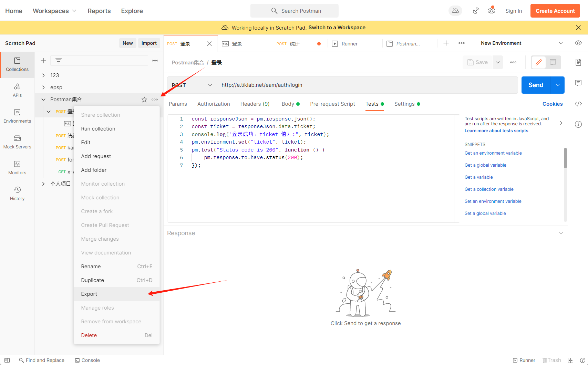Open the code snippet icon
Image resolution: width=588 pixels, height=365 pixels.
click(578, 104)
